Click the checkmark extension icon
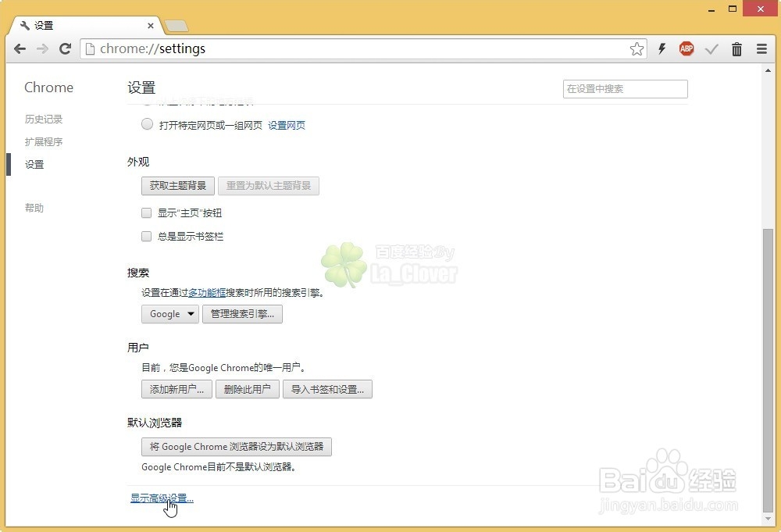This screenshot has height=532, width=781. (711, 48)
